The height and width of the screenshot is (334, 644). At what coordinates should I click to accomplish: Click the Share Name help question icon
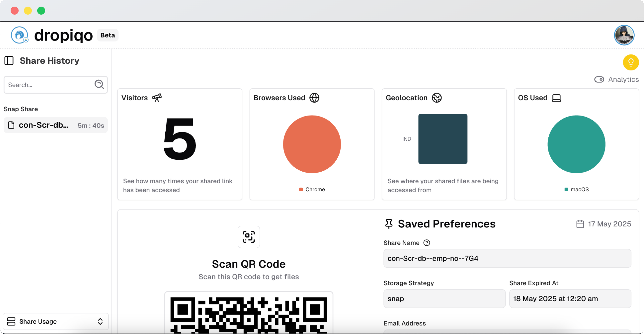point(427,243)
